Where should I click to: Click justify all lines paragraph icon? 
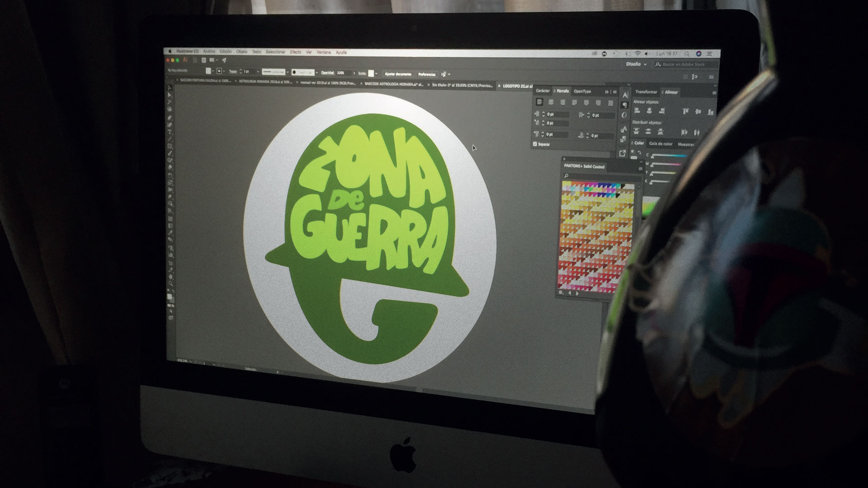610,103
